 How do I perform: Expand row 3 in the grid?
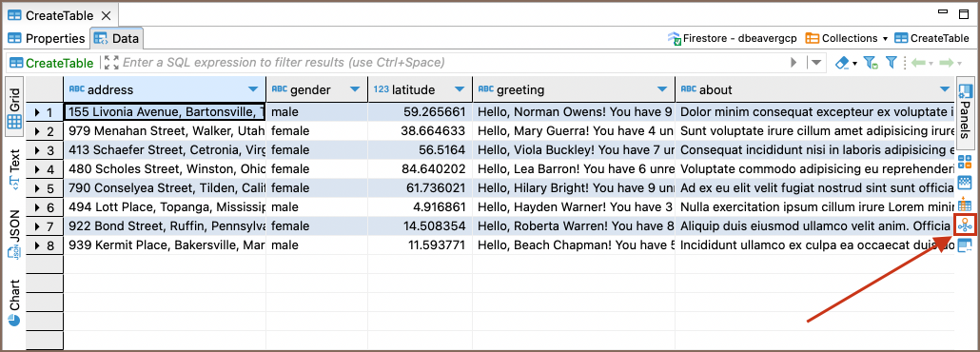point(37,150)
